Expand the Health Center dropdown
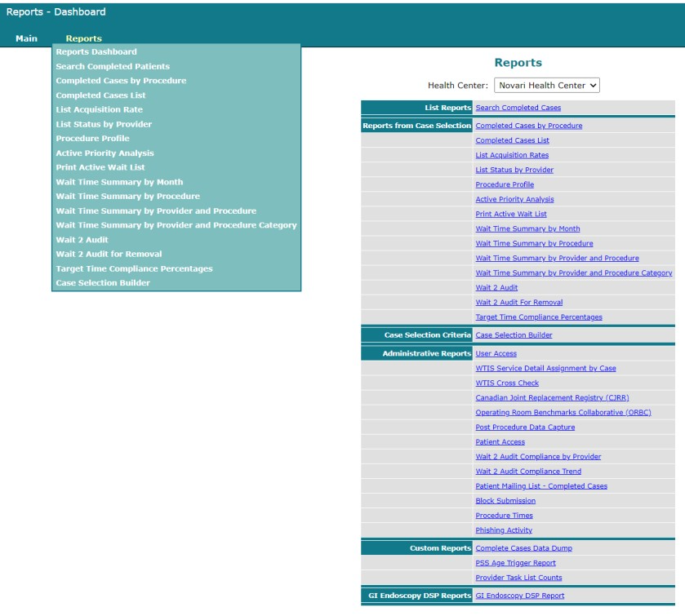 (546, 85)
